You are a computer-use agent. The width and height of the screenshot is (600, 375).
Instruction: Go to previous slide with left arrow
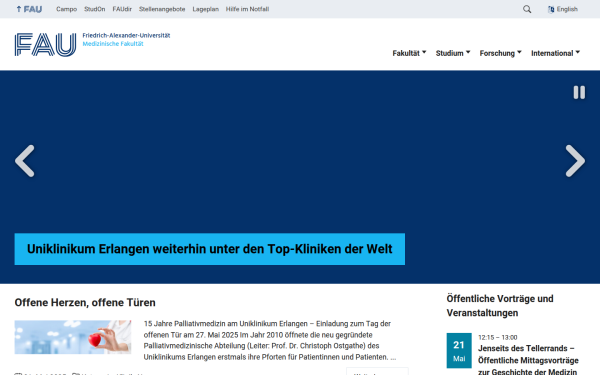[x=25, y=161]
